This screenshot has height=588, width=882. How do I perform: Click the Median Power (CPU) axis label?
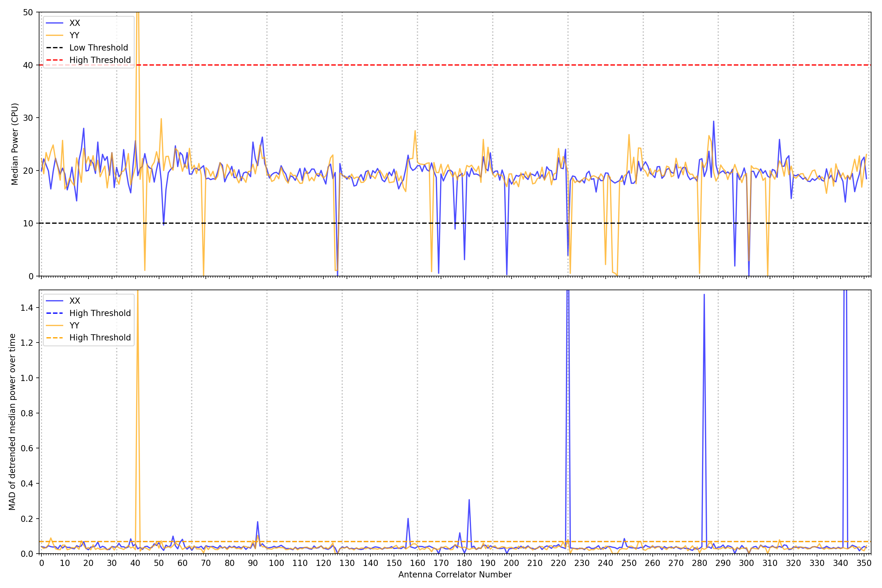[15, 144]
